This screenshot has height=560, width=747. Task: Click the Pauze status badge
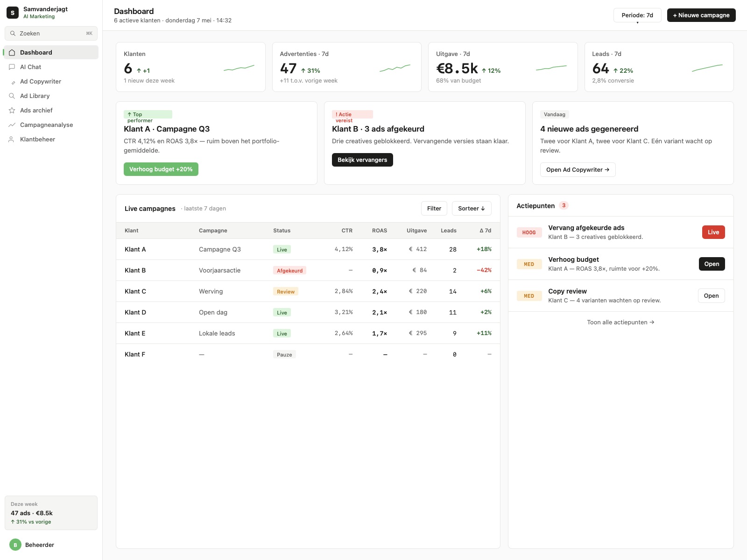point(284,354)
